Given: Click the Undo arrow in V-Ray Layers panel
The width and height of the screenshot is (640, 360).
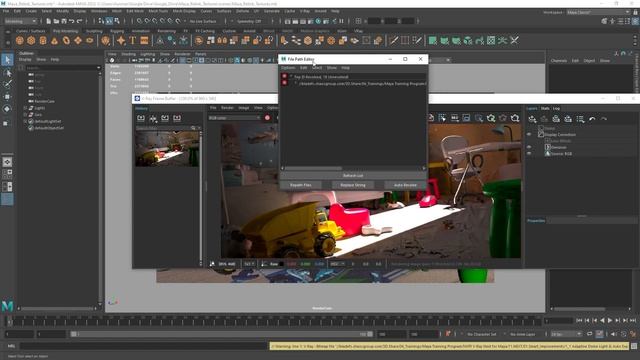Looking at the screenshot, I should [592, 119].
